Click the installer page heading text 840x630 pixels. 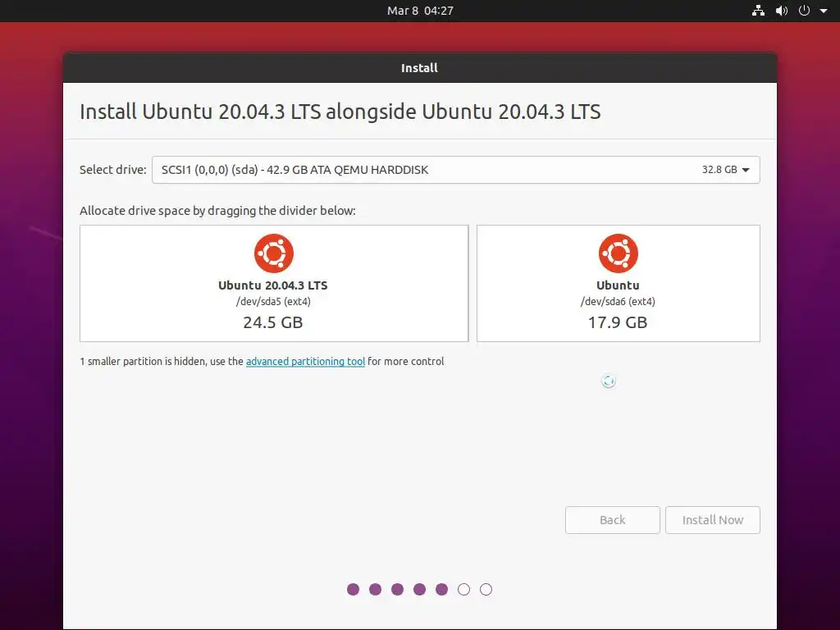[340, 112]
